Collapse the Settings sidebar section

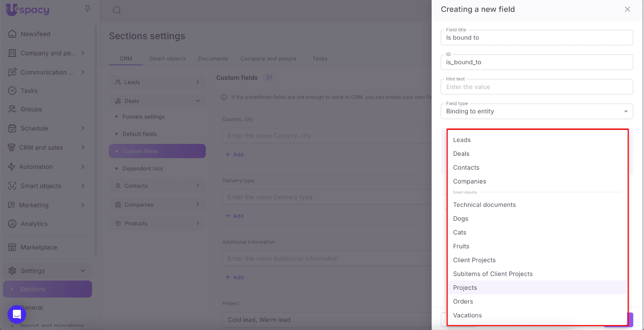coord(83,271)
